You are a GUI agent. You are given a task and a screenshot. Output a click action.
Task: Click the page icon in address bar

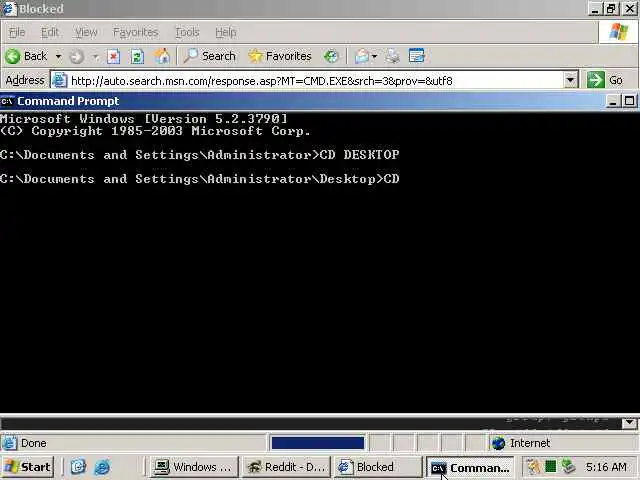60,80
